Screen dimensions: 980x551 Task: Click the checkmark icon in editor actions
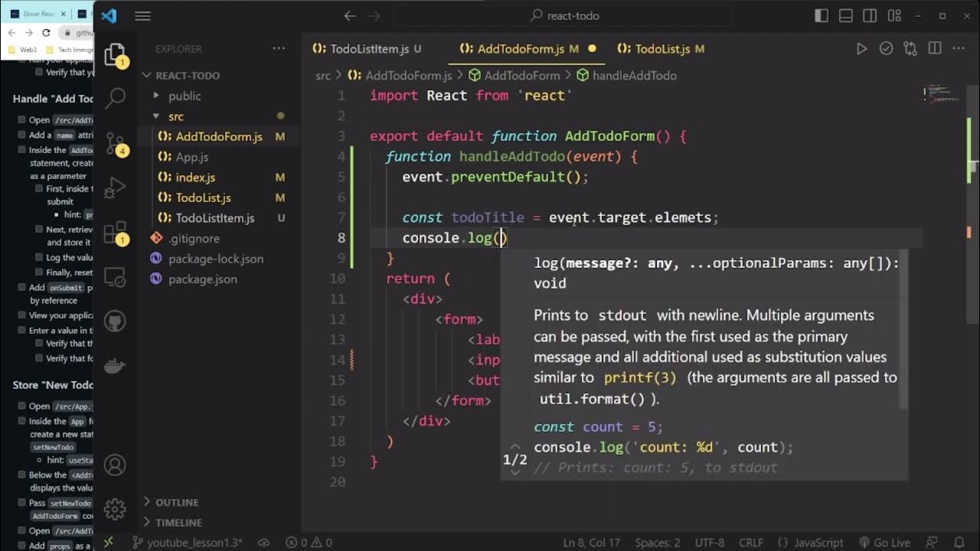click(886, 49)
